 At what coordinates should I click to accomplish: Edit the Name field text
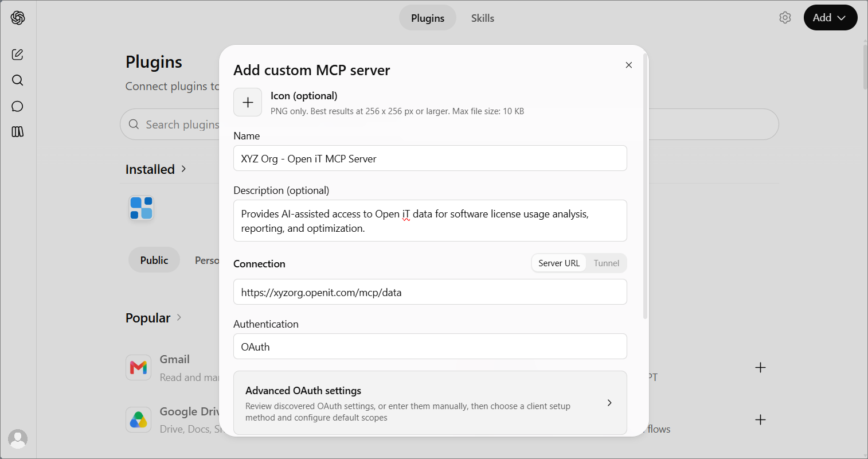(x=430, y=158)
